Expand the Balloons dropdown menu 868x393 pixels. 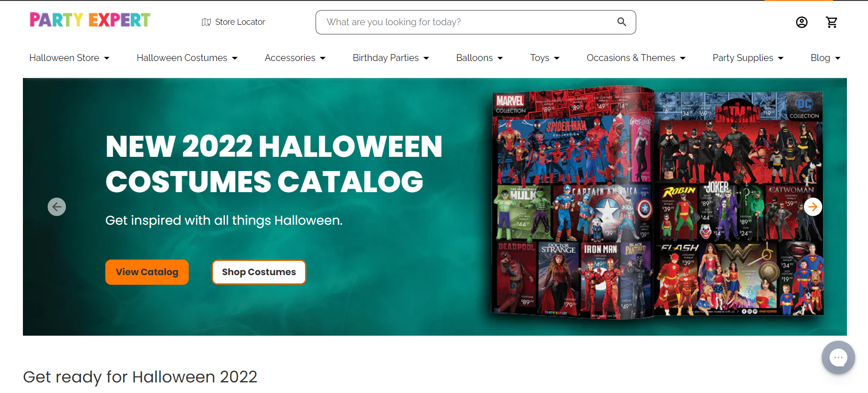[480, 58]
